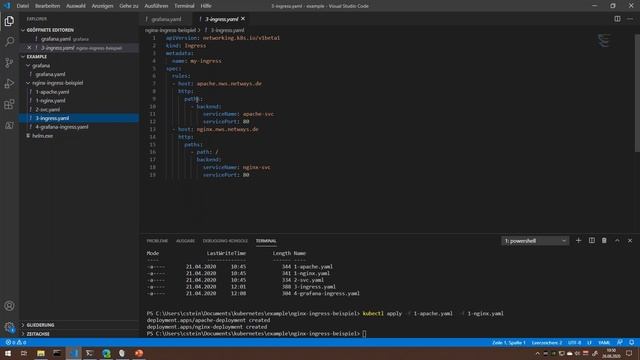Expand the Gliederung section
Screen dimensions: 640x360
(x=40, y=325)
